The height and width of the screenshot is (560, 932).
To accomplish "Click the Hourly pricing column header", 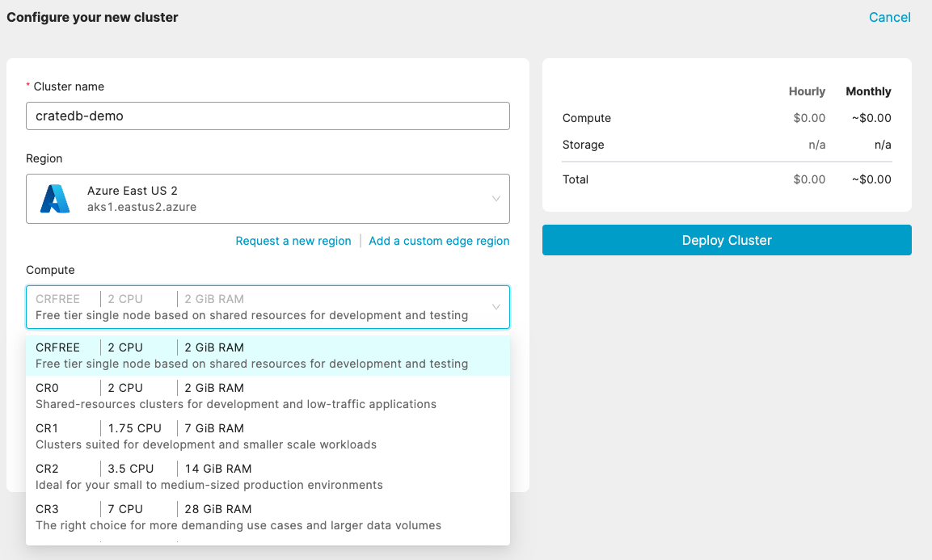I will pyautogui.click(x=807, y=91).
